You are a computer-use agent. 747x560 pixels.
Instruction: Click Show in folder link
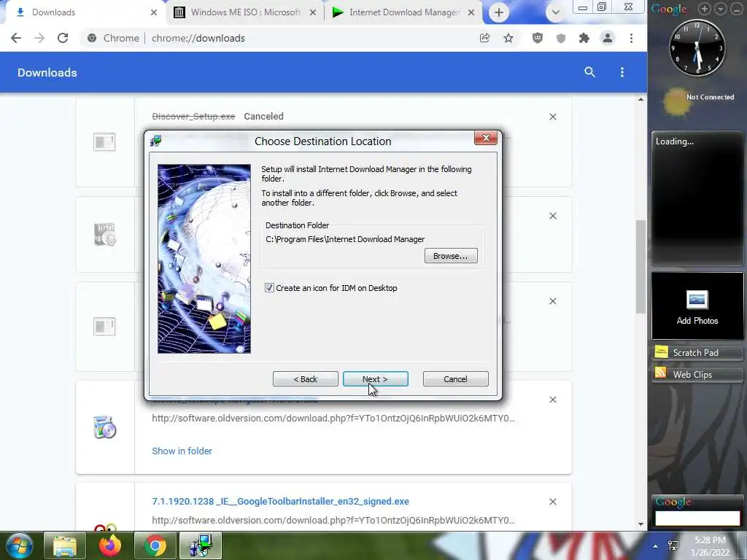(182, 451)
